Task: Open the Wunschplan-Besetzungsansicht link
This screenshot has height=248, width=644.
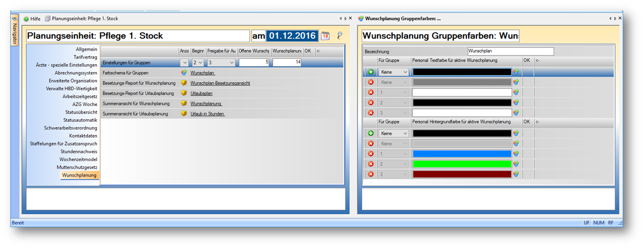Action: pyautogui.click(x=220, y=83)
